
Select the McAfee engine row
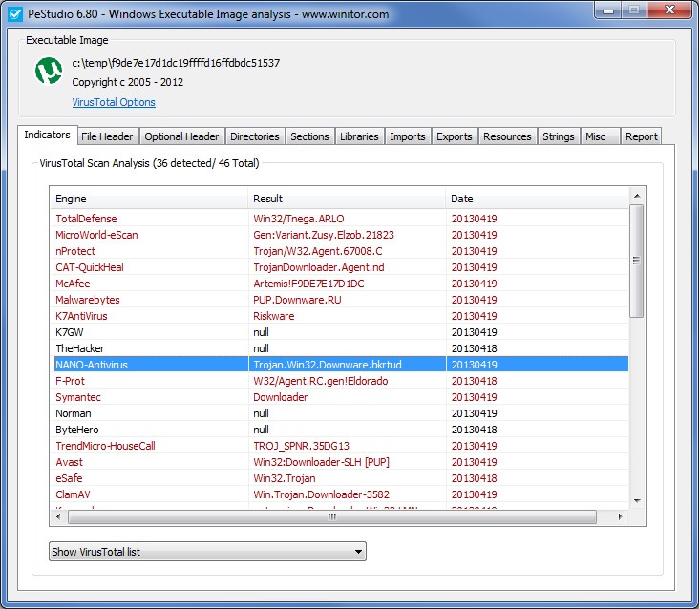tap(339, 283)
